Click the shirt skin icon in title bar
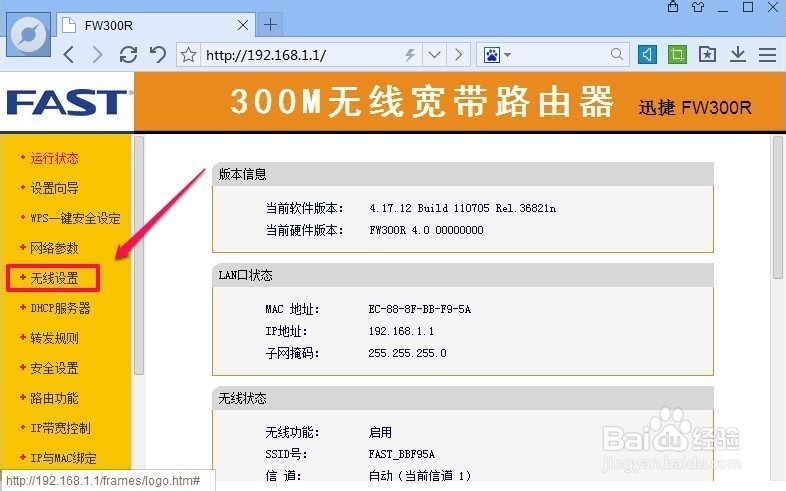 pos(698,7)
